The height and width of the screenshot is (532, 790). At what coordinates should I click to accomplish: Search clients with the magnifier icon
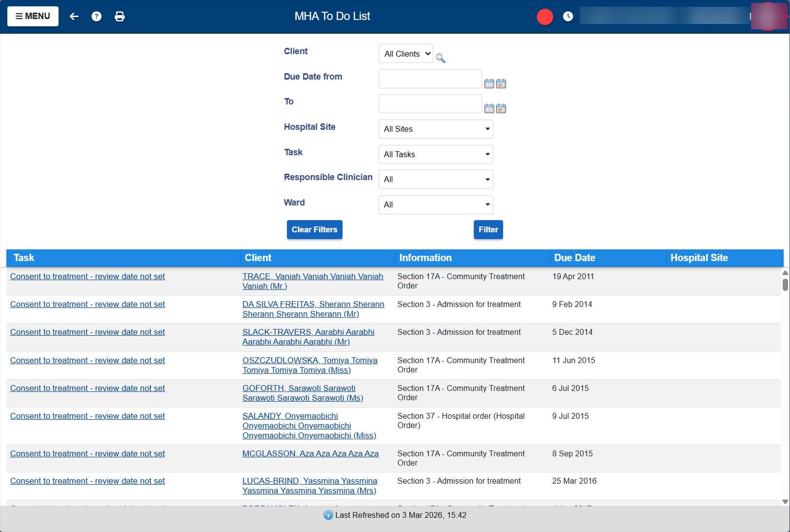(x=441, y=58)
